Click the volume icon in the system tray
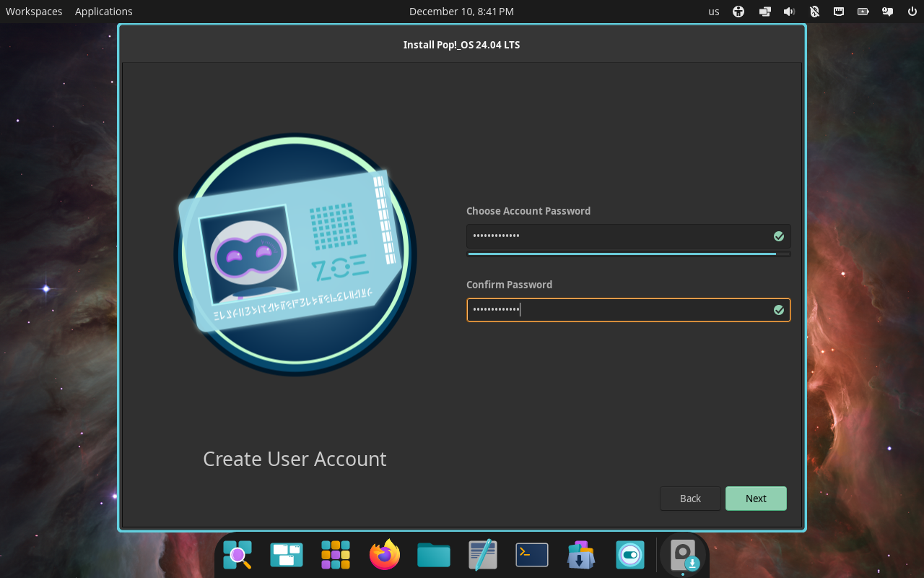Viewport: 924px width, 578px height. [x=789, y=11]
